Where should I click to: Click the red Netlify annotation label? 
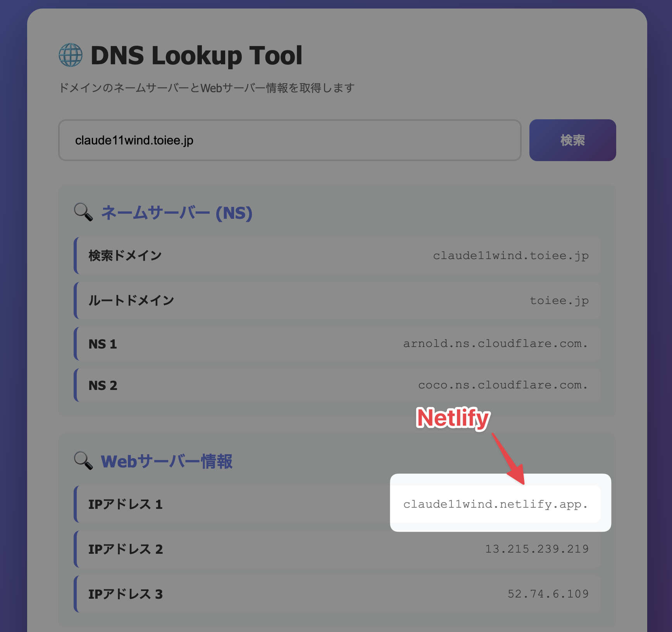(x=452, y=418)
